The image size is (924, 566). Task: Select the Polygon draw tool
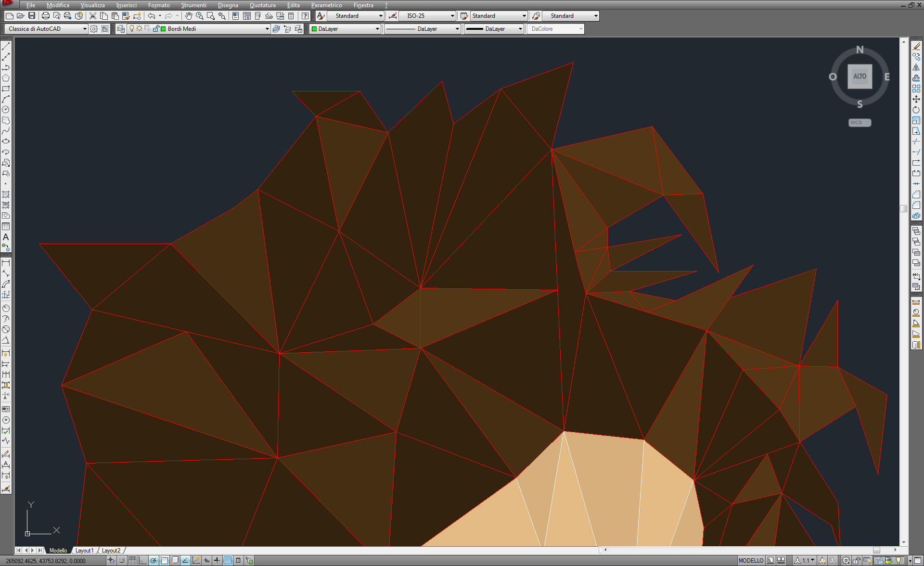(x=6, y=78)
